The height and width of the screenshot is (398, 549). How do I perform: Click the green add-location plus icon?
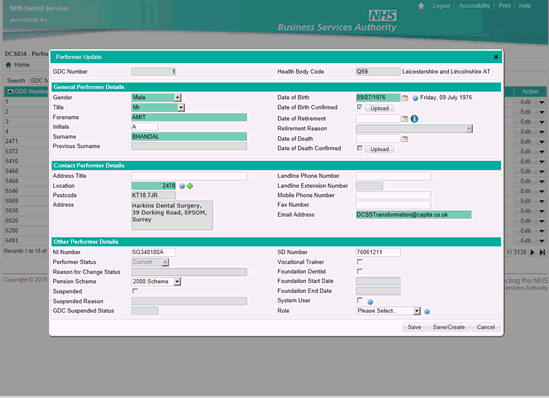coord(190,186)
